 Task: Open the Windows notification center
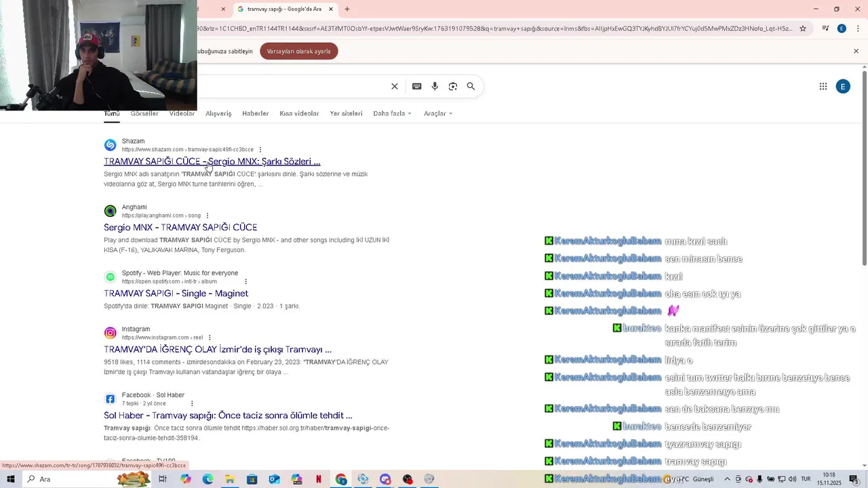[x=854, y=479]
